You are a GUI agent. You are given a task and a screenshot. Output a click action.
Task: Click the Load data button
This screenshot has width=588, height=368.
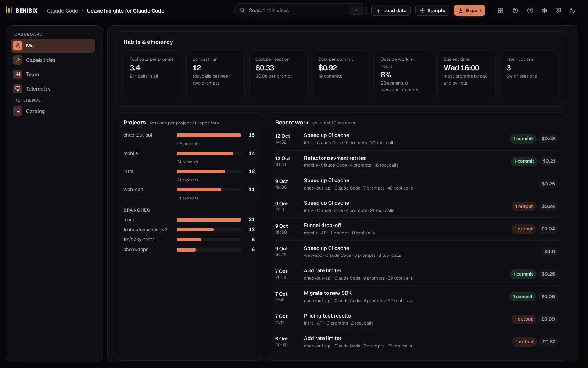tap(391, 10)
